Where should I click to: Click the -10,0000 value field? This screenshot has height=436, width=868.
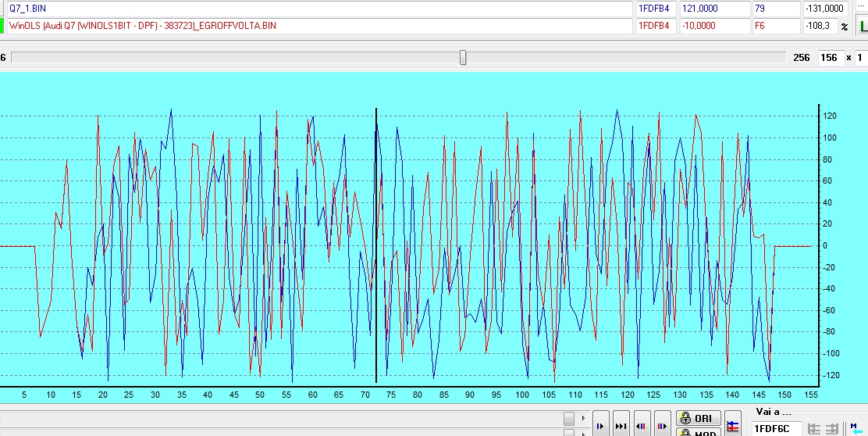714,26
